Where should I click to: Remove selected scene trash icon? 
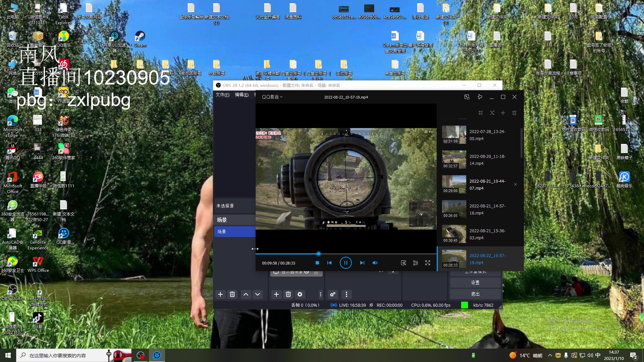(x=232, y=294)
